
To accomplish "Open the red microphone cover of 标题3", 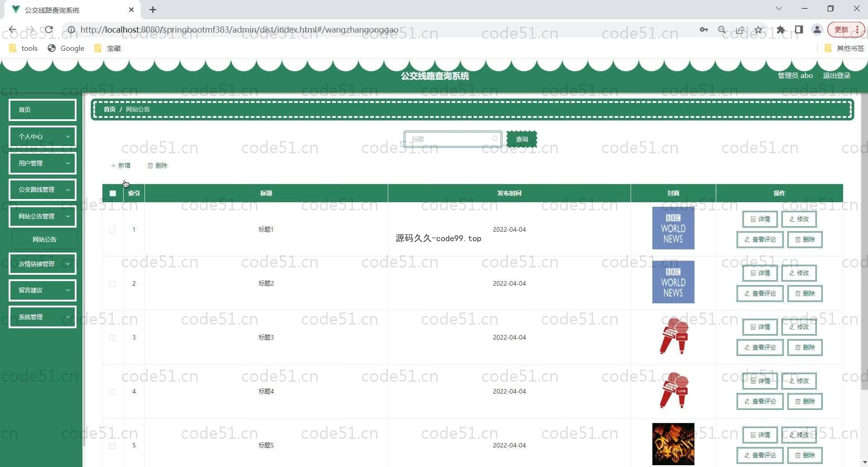I will [x=674, y=336].
